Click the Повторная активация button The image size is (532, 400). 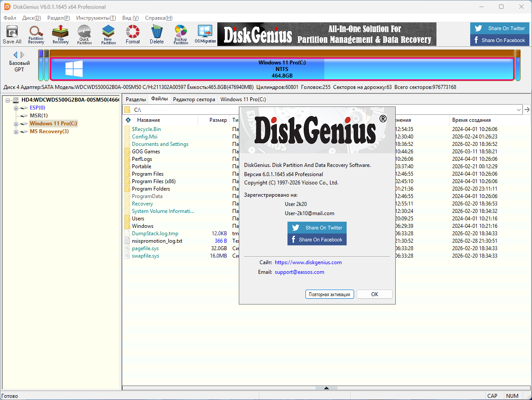(x=330, y=294)
